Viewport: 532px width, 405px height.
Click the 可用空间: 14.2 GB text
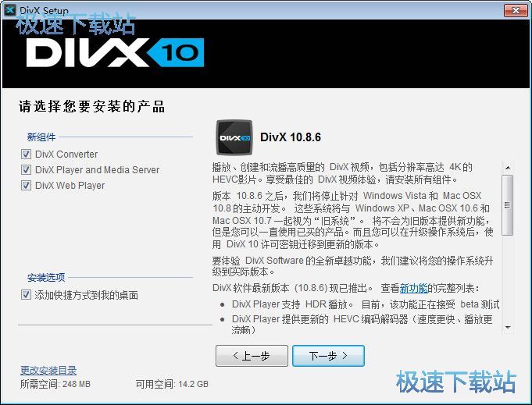pos(172,384)
